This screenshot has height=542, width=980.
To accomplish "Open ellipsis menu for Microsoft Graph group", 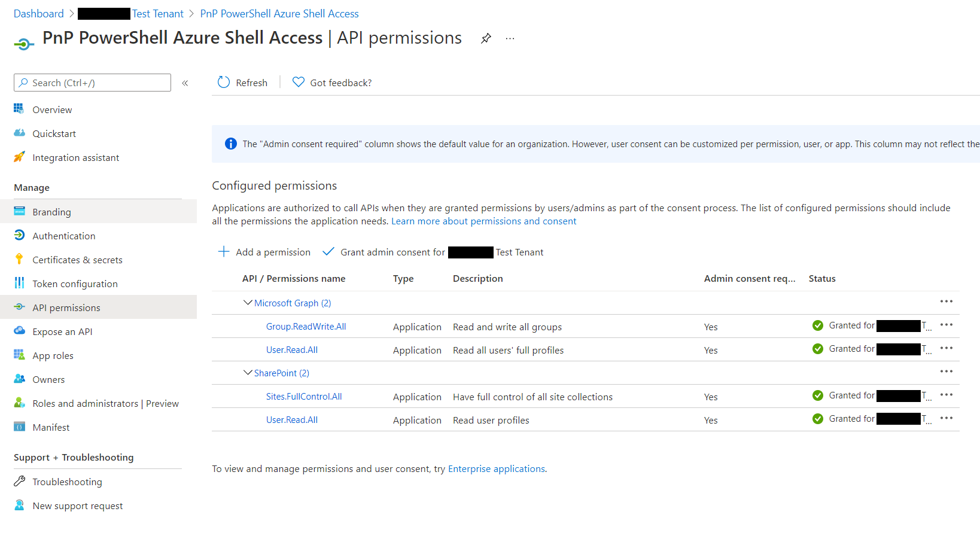I will point(946,302).
